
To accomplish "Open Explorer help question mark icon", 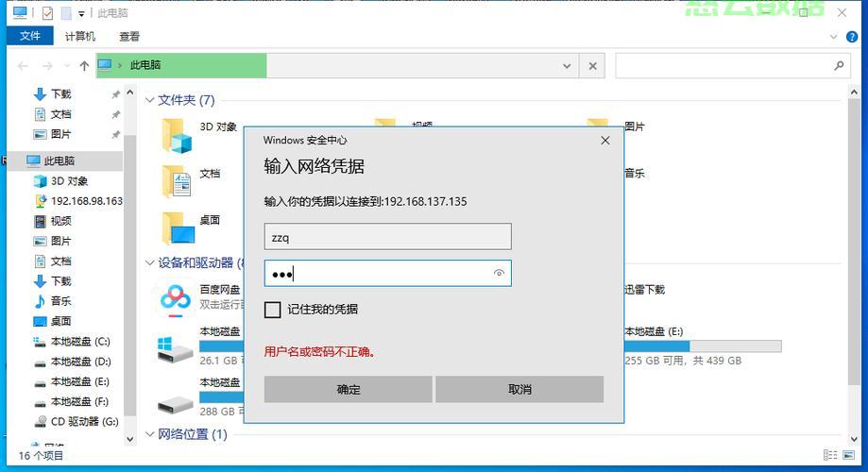I will tap(852, 37).
